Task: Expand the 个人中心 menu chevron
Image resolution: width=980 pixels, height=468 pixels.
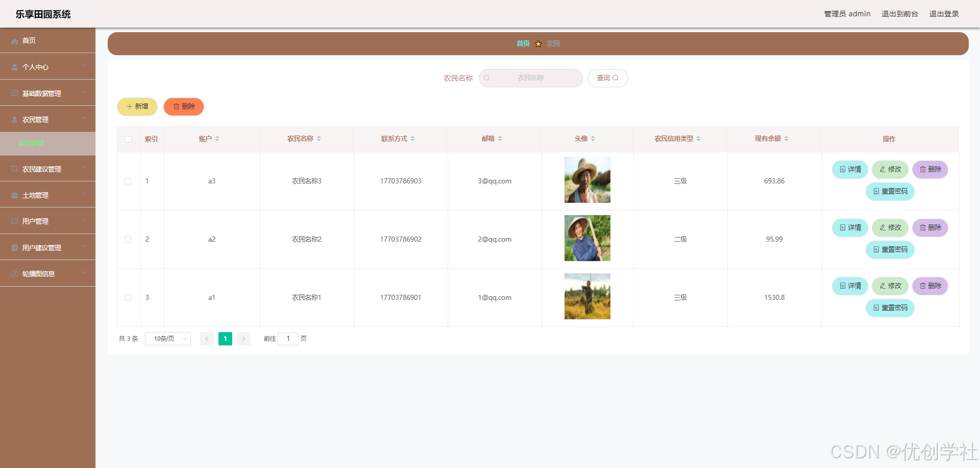Action: click(x=84, y=66)
